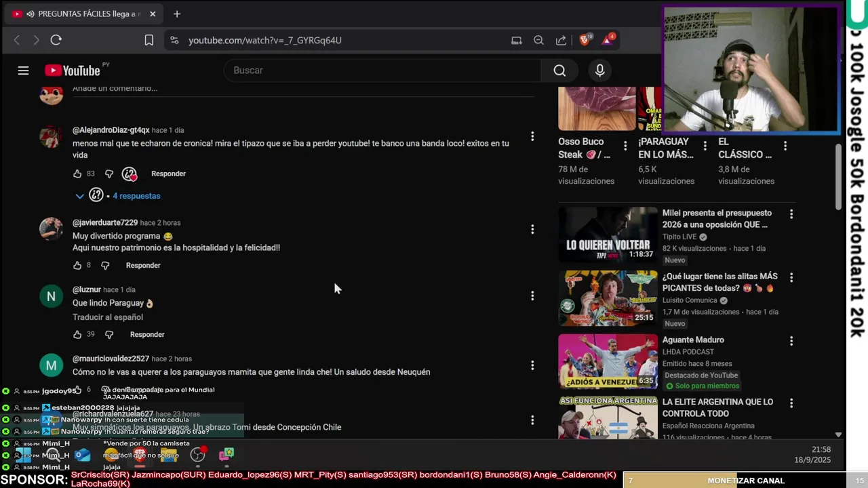Screen dimensions: 868x488
Task: Open site settings icon in address bar
Action: [x=174, y=40]
